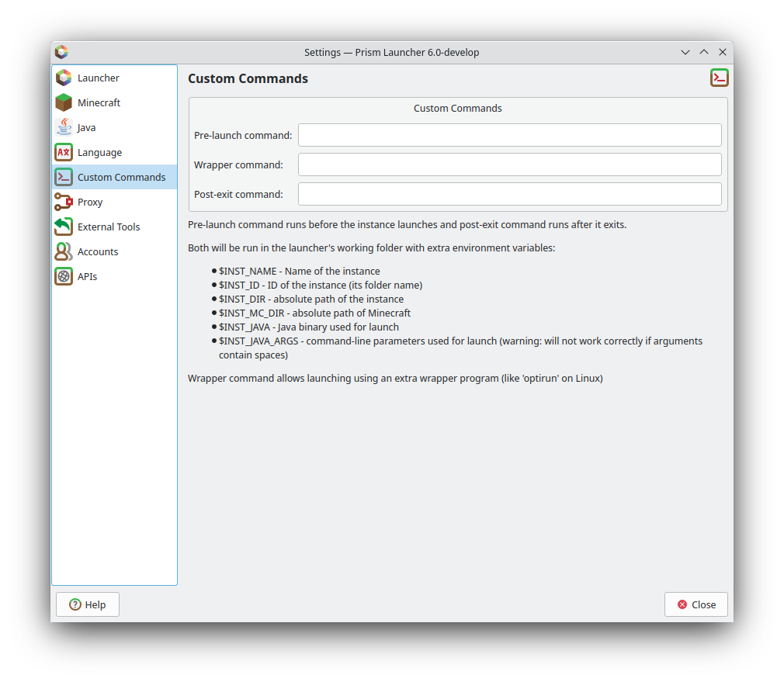Select the APIs globe icon
Viewport: 784px width, 682px height.
(63, 276)
